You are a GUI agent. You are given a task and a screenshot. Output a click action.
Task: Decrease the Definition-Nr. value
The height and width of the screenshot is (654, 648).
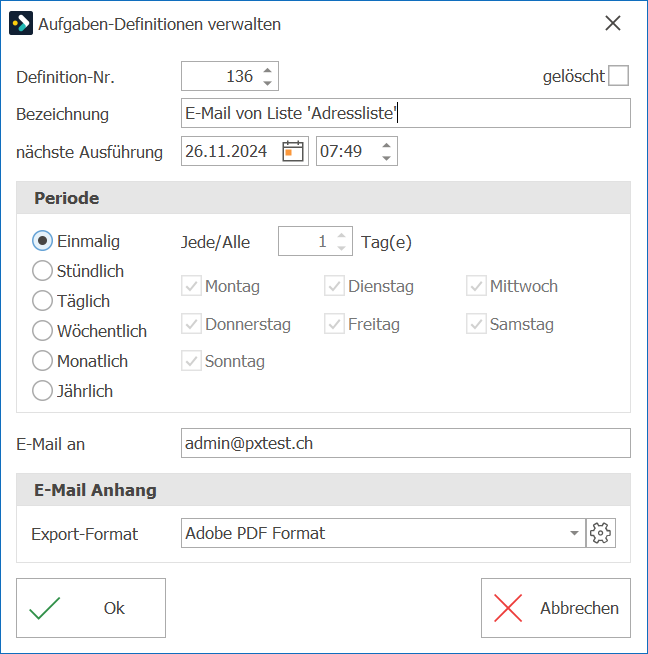268,83
